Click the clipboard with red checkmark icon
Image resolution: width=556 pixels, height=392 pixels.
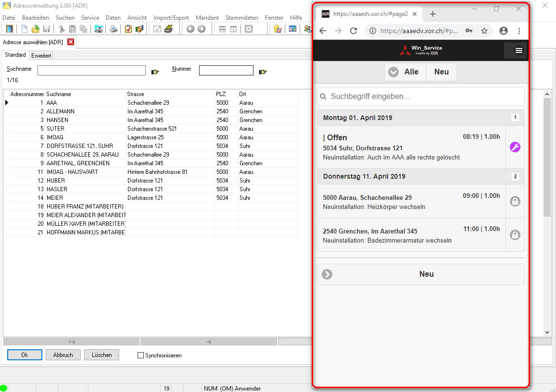[128, 29]
